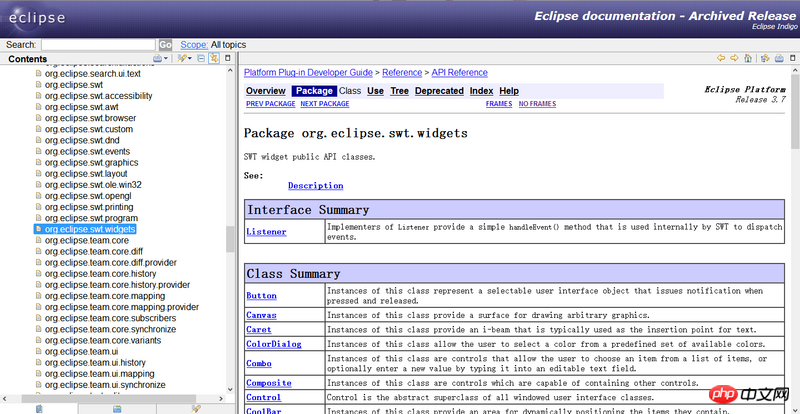Select org.eclipse.swt.layout tree entry

86,174
